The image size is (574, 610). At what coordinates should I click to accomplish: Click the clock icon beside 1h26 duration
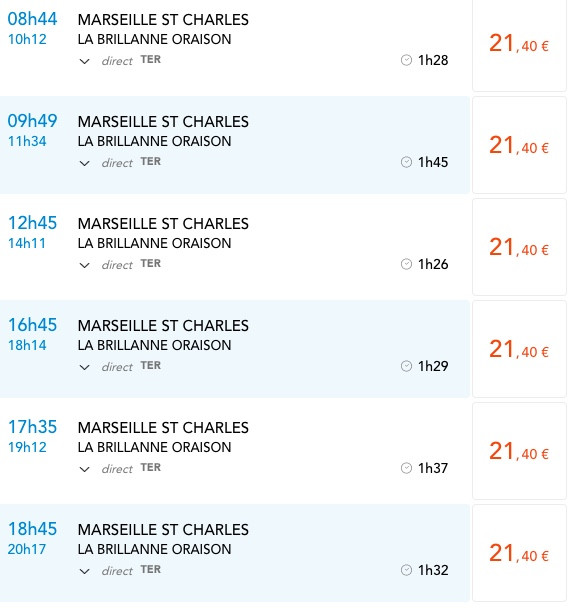(x=406, y=264)
